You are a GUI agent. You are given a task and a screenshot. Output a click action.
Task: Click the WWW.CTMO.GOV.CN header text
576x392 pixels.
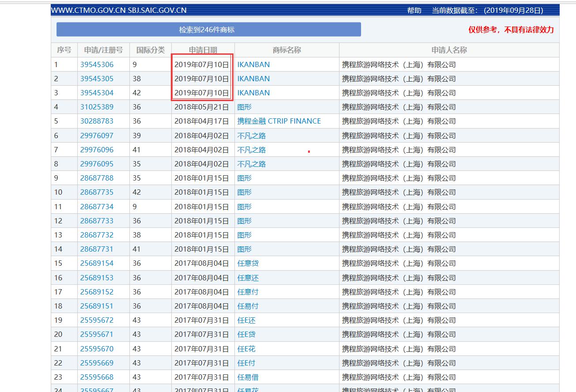pyautogui.click(x=89, y=10)
